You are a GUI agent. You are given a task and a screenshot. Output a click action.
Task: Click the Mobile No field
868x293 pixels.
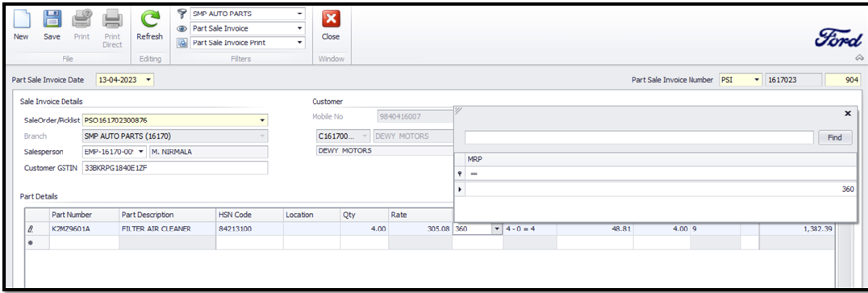tap(415, 117)
